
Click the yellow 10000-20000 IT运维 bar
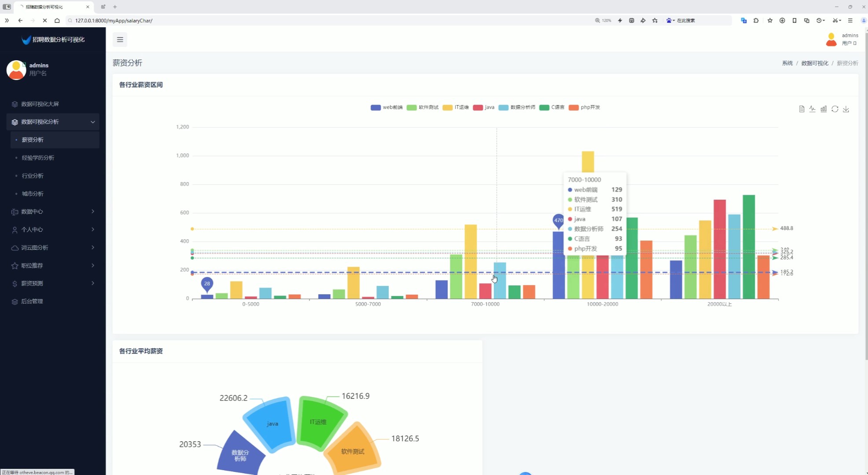point(588,161)
